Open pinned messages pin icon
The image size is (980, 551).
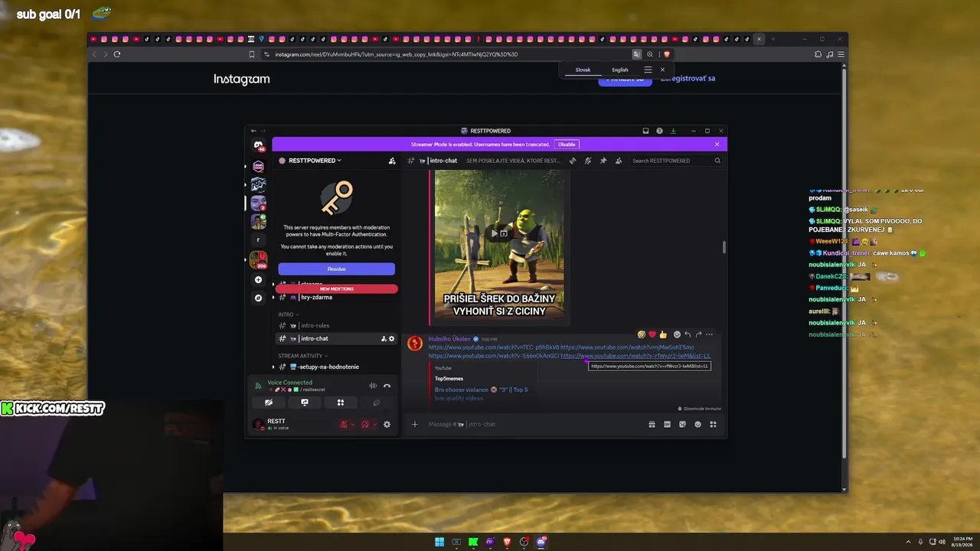[603, 161]
